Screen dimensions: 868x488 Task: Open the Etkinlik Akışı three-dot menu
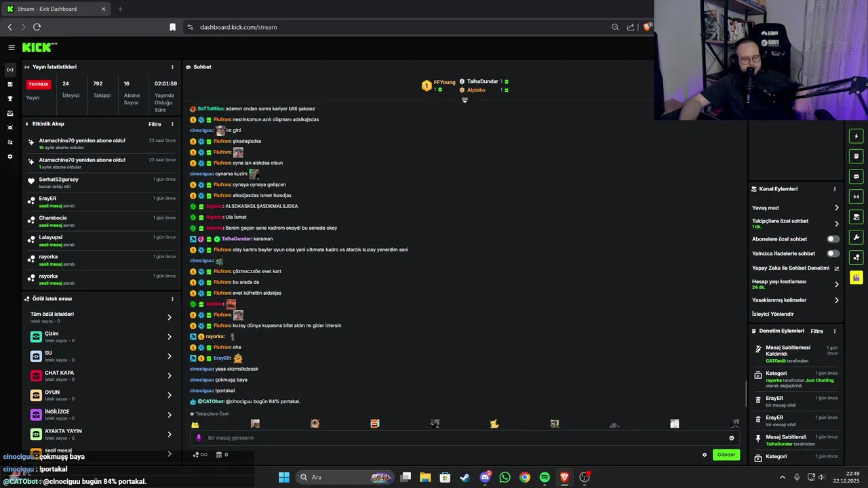(172, 124)
